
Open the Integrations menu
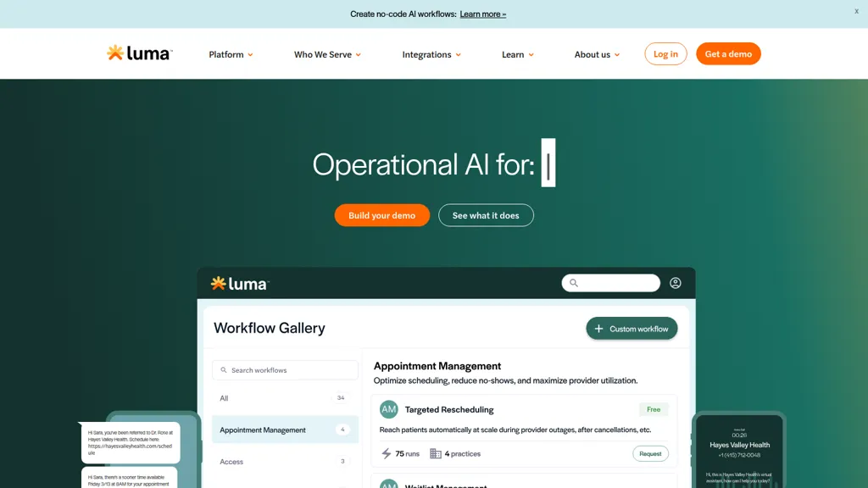(x=431, y=54)
